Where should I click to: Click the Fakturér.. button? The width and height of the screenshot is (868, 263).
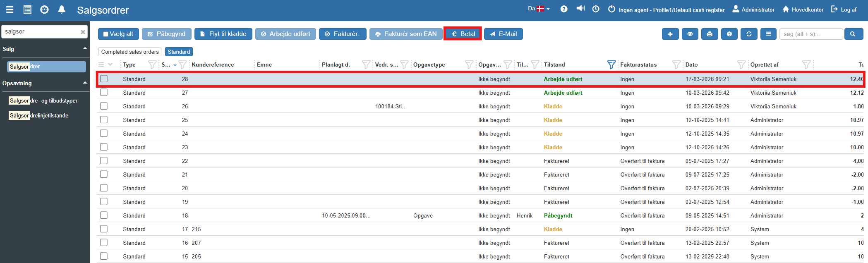point(343,34)
